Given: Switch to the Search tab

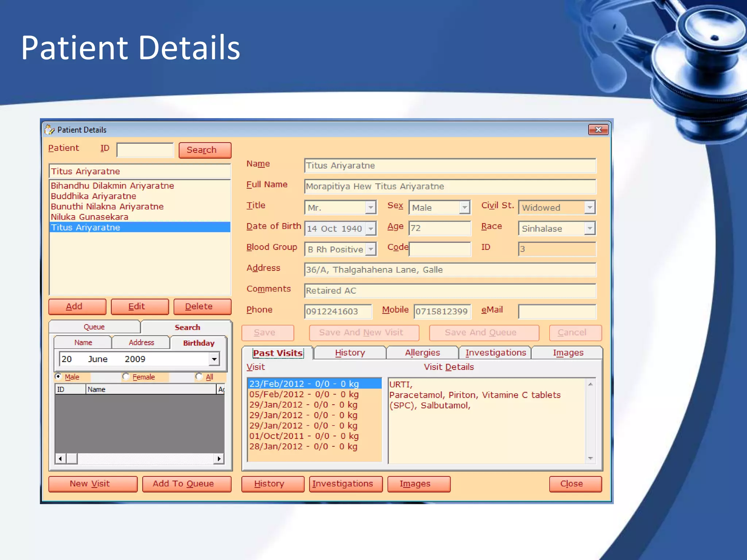Looking at the screenshot, I should (187, 327).
